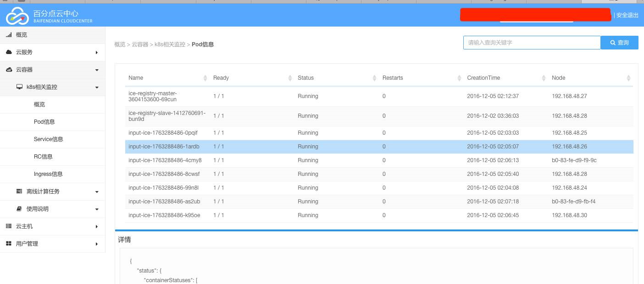Select row input-ice-1763288486-4cmy8
The image size is (644, 284).
(x=379, y=160)
